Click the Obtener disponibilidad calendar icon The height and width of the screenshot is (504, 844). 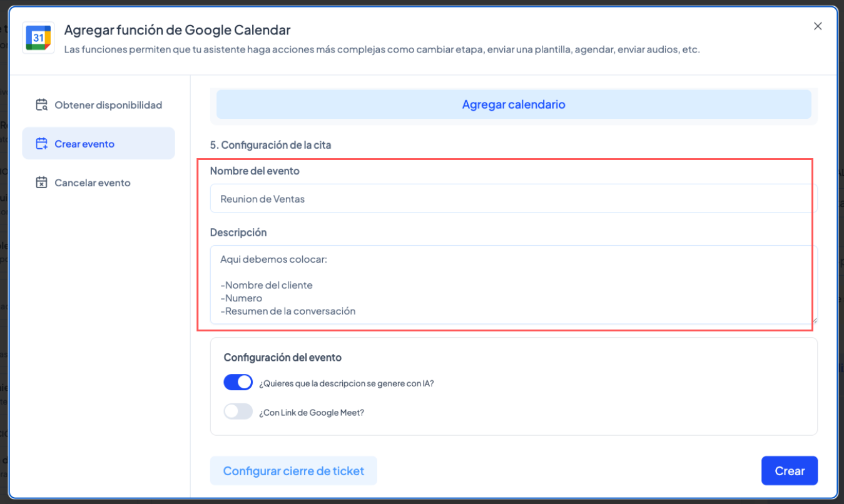point(41,105)
